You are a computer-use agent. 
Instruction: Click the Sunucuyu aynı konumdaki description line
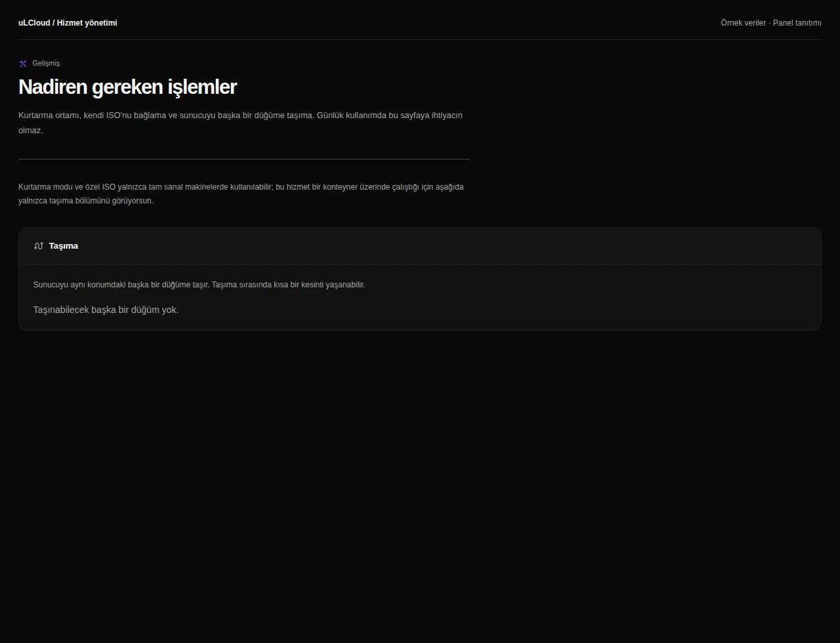pos(199,285)
